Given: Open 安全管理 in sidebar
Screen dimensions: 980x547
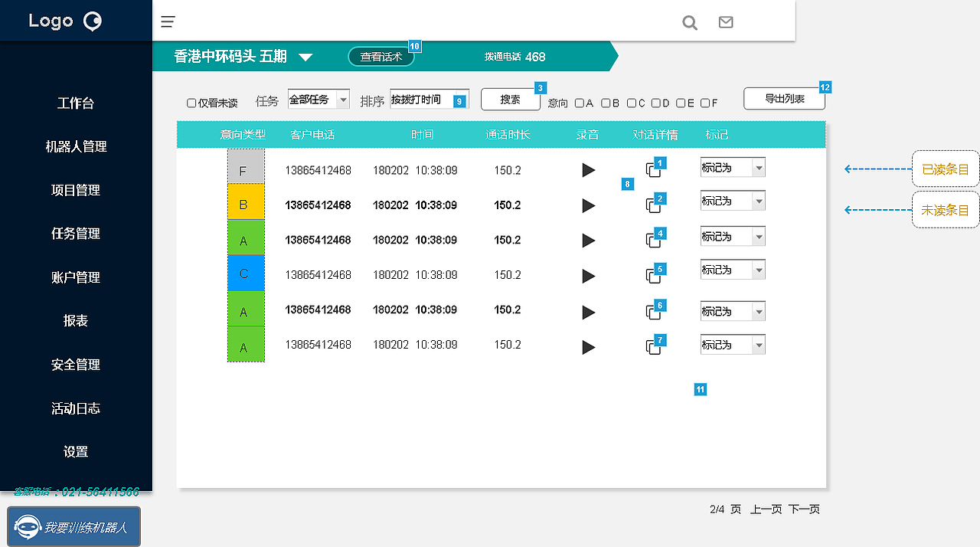Looking at the screenshot, I should coord(76,365).
